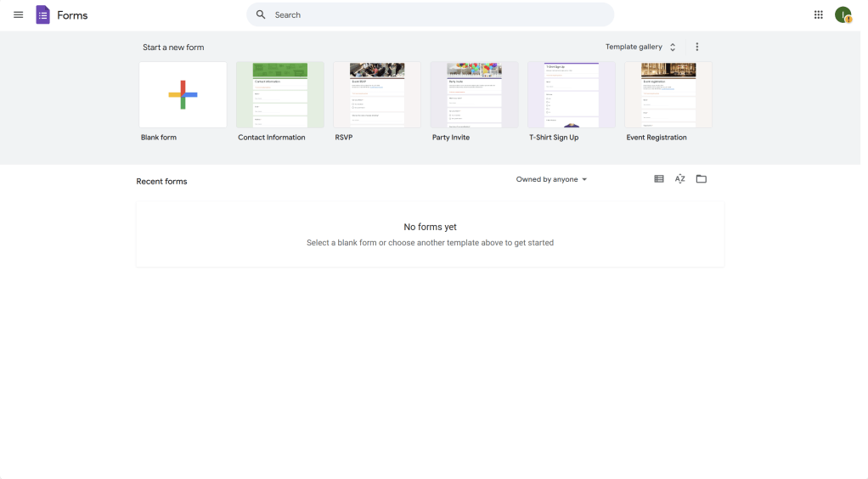Click the purple Forms logo icon

click(42, 15)
